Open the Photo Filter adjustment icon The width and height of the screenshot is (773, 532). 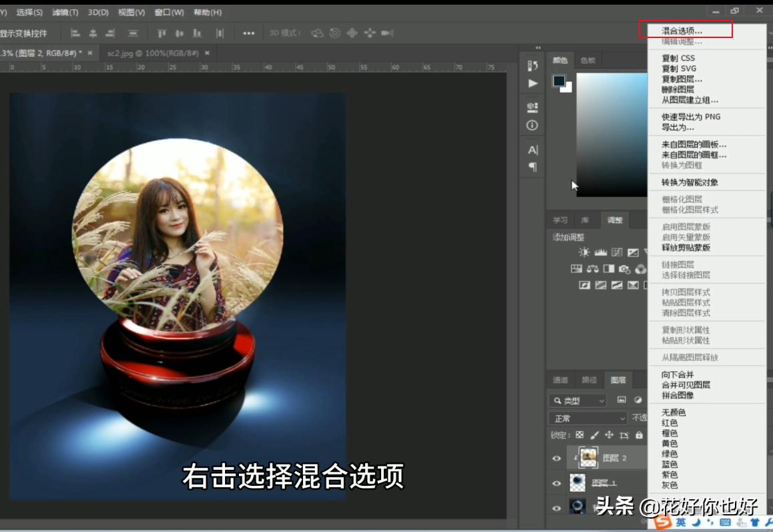coord(623,270)
